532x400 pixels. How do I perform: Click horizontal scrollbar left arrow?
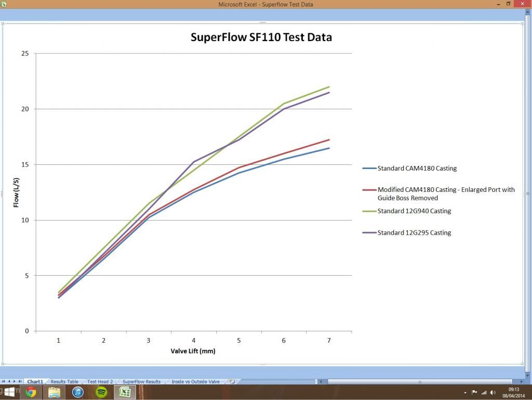(321, 381)
